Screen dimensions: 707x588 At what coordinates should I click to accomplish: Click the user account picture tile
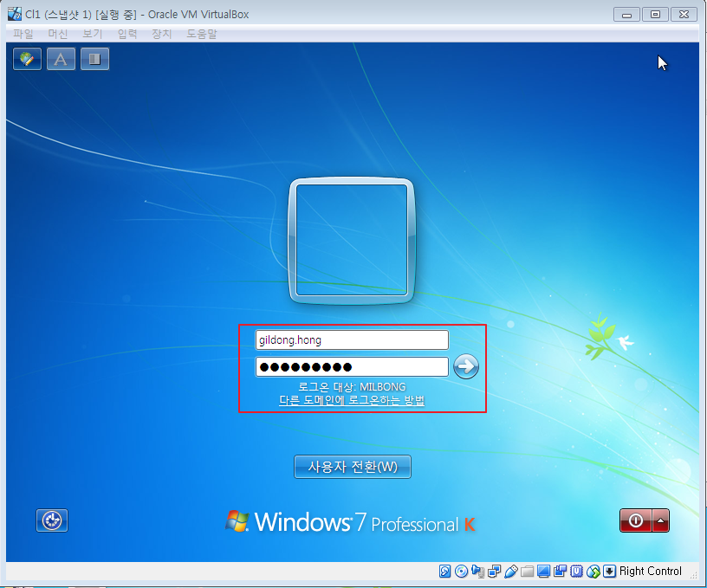tap(352, 240)
